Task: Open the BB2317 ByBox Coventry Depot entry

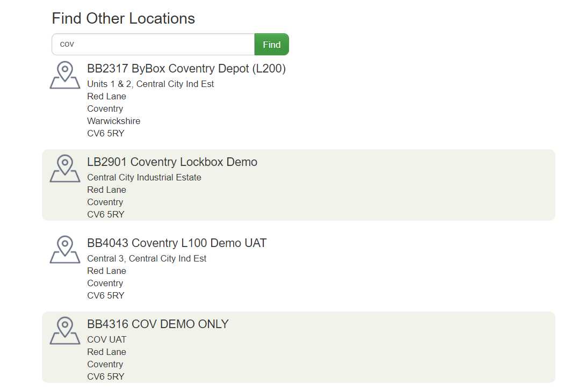Action: pos(186,69)
